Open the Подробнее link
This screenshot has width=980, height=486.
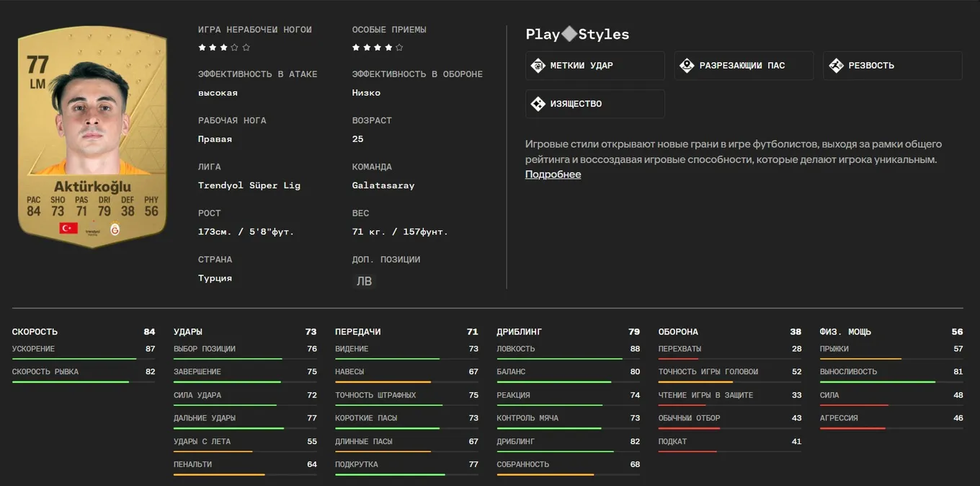pyautogui.click(x=553, y=174)
